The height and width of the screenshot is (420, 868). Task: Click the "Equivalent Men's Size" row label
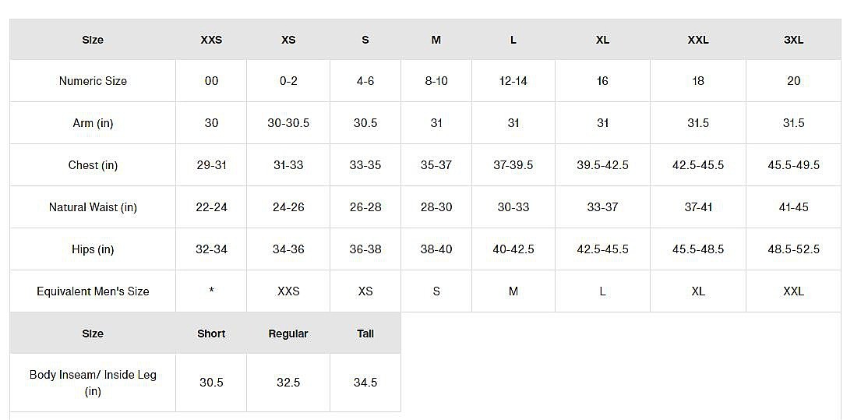coord(93,291)
